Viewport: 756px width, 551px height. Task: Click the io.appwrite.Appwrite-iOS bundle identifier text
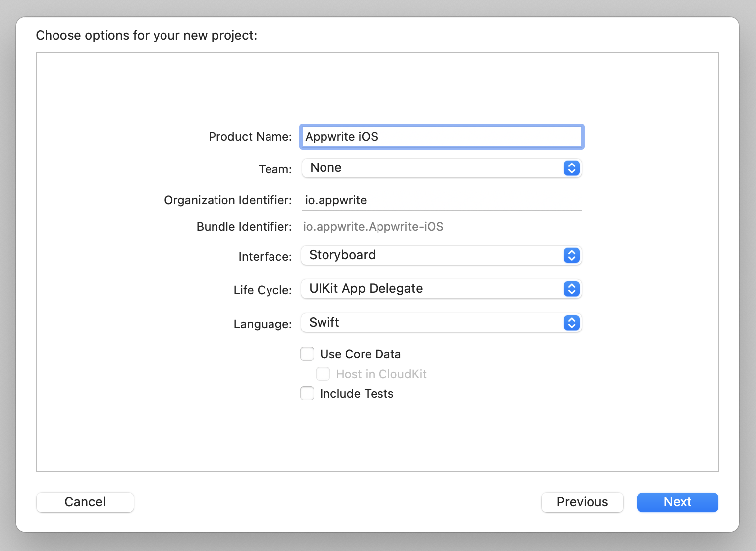click(x=374, y=227)
